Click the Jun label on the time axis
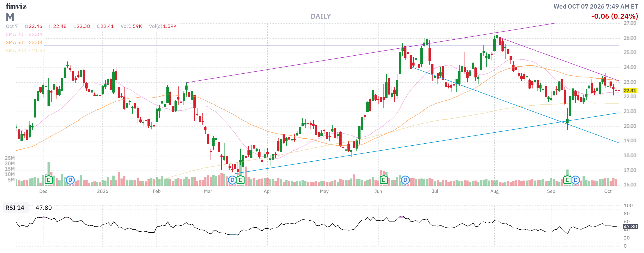The height and width of the screenshot is (253, 644). coord(378,191)
